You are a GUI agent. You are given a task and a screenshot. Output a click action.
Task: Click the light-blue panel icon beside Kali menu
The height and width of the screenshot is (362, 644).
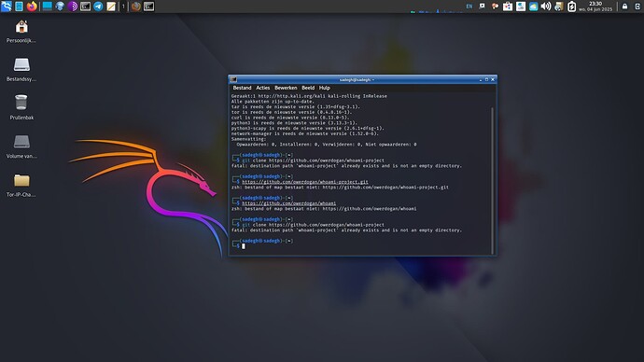point(19,7)
